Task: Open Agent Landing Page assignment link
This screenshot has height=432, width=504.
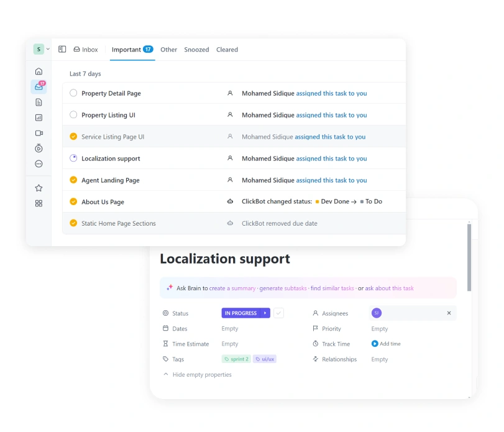Action: pos(331,180)
